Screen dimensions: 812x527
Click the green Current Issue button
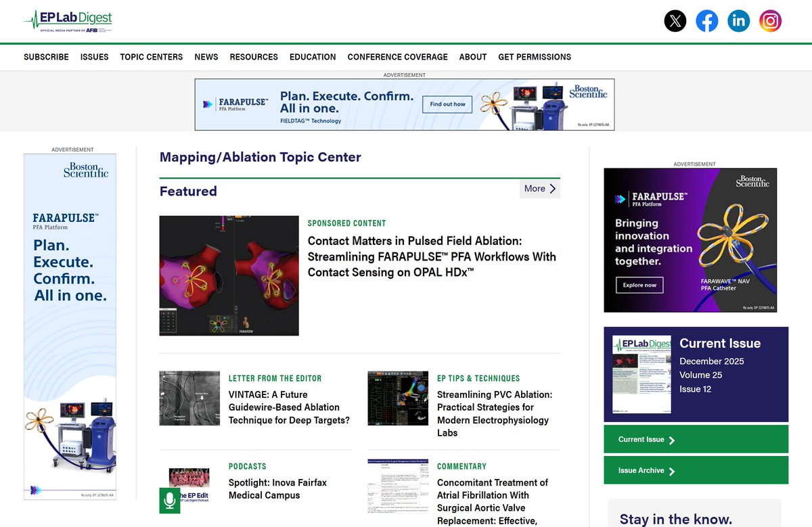click(x=696, y=440)
